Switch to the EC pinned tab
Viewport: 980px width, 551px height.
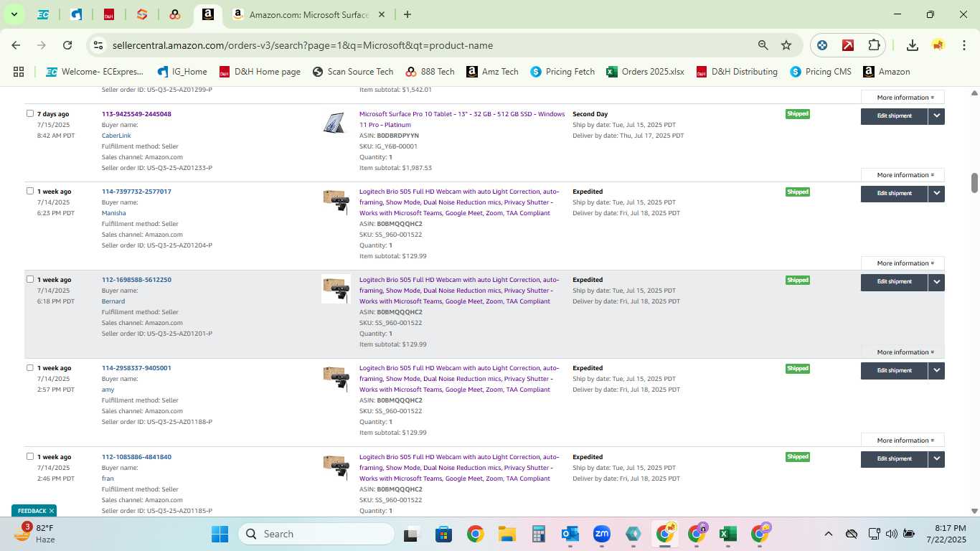coord(43,14)
